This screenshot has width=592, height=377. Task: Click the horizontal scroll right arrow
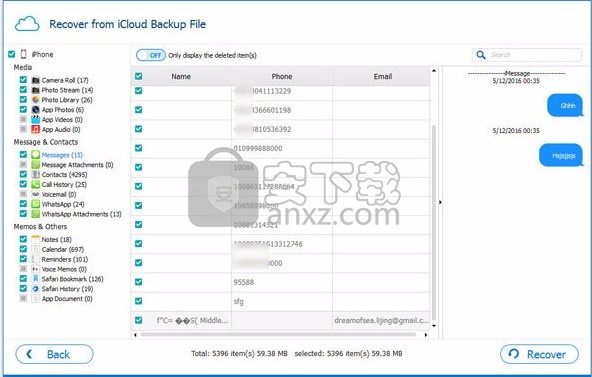[x=426, y=334]
